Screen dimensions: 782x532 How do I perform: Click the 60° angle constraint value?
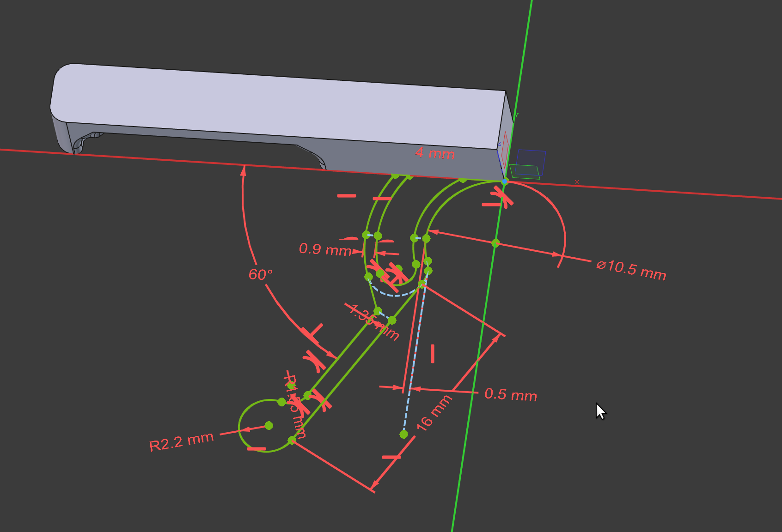click(x=261, y=274)
